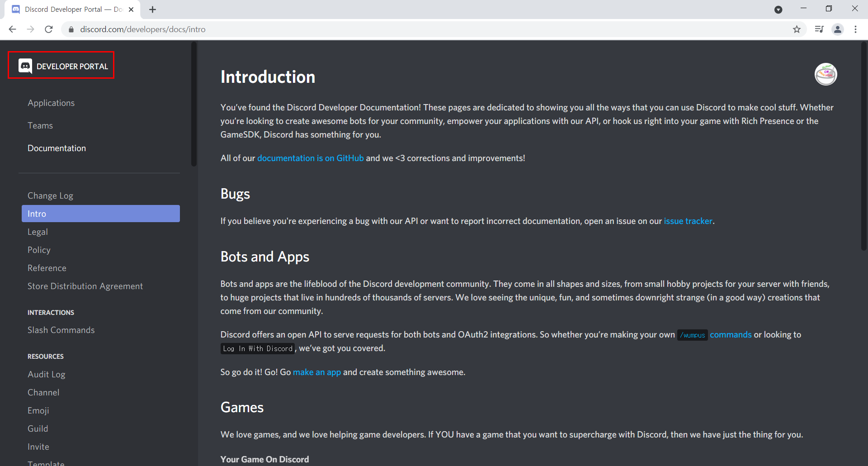This screenshot has width=868, height=466.
Task: Click the 'Bugs' heading
Action: pyautogui.click(x=235, y=194)
